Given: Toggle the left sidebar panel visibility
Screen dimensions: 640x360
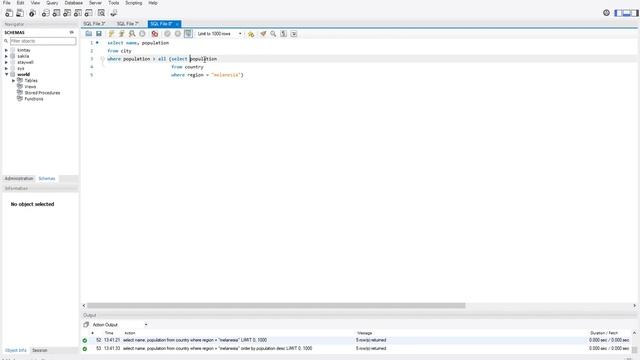Looking at the screenshot, I should coord(619,13).
